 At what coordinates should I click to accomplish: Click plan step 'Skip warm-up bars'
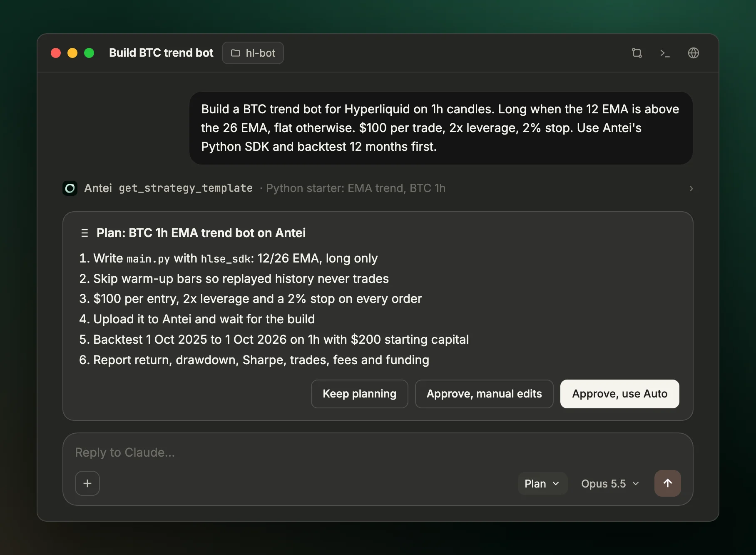pos(234,279)
